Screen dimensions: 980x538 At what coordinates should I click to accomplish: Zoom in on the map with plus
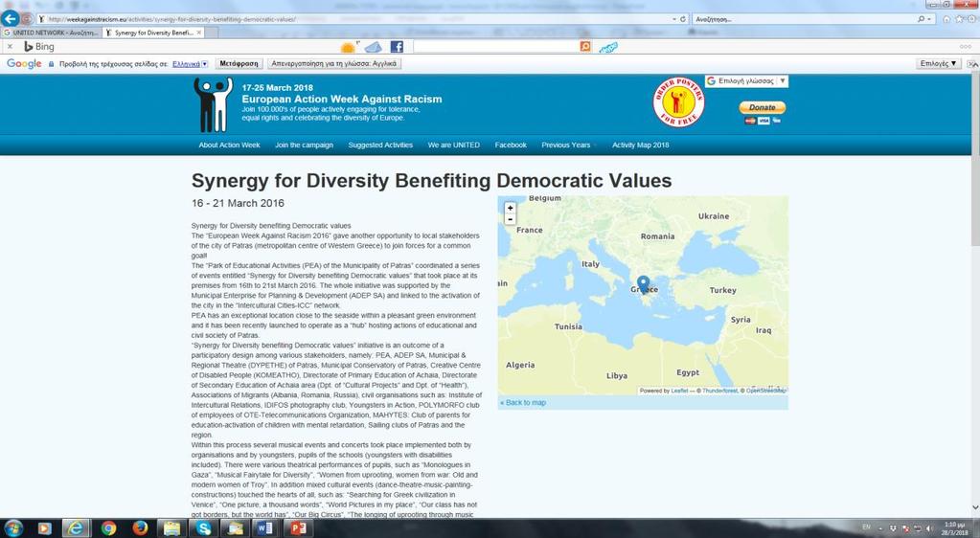tap(510, 208)
